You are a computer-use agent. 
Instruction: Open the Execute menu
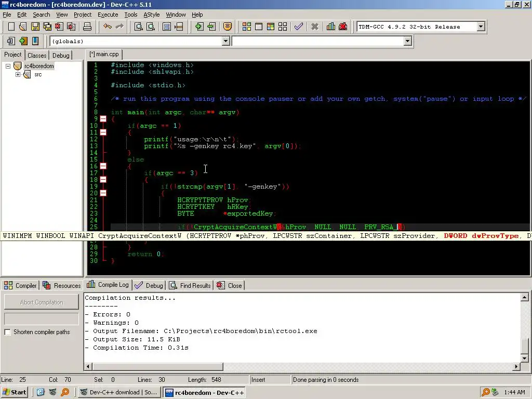(x=108, y=15)
